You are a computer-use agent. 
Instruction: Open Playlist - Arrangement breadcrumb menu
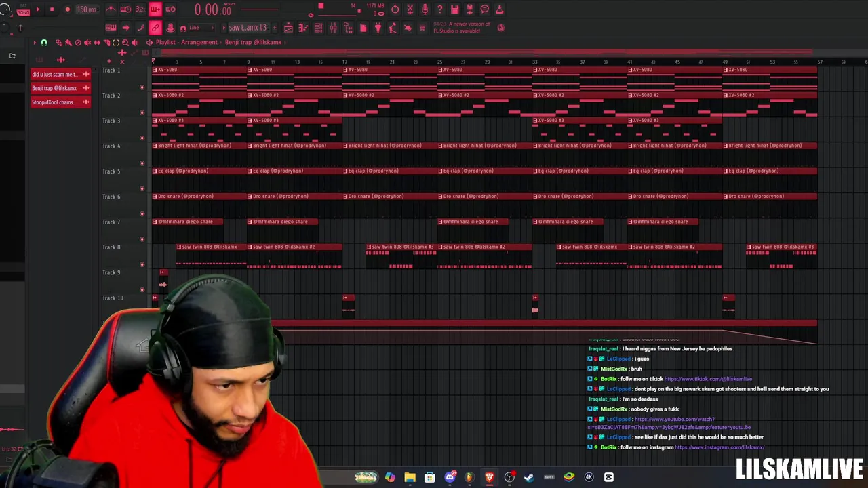(x=186, y=42)
